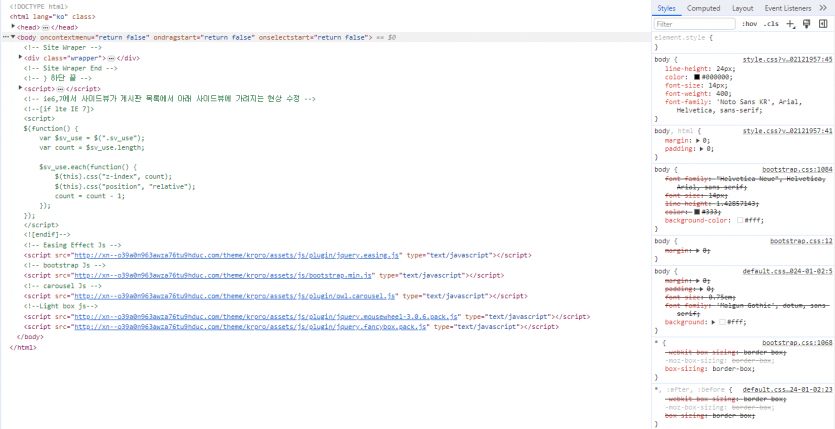
Task: Open bootstrap.min.js script link
Action: tap(223, 276)
